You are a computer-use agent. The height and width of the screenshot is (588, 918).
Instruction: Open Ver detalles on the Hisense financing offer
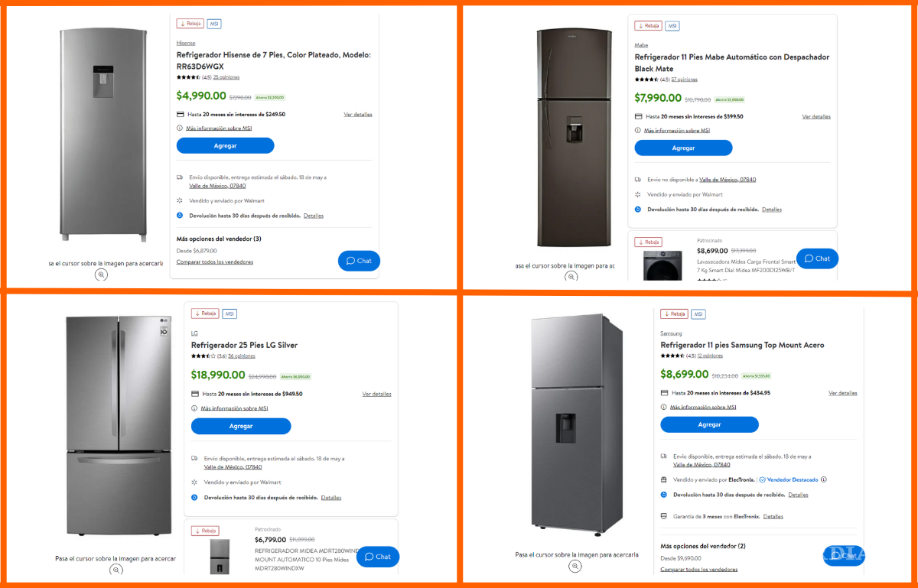click(x=358, y=113)
